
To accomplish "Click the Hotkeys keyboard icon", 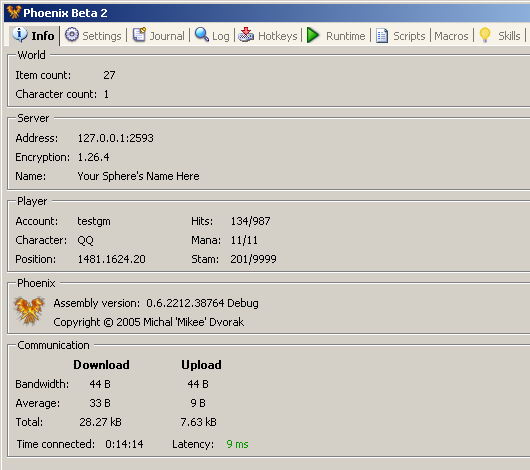I will pos(246,35).
